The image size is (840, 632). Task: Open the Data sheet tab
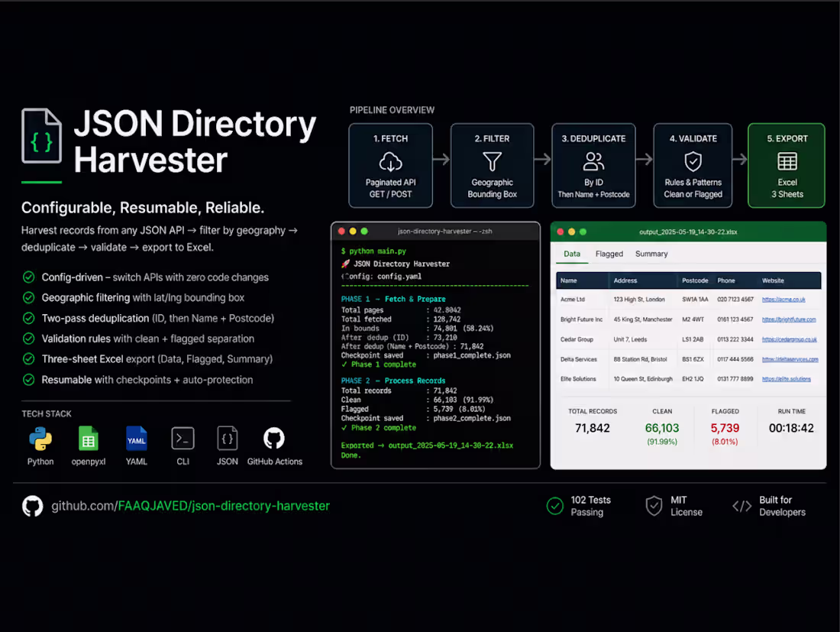572,254
